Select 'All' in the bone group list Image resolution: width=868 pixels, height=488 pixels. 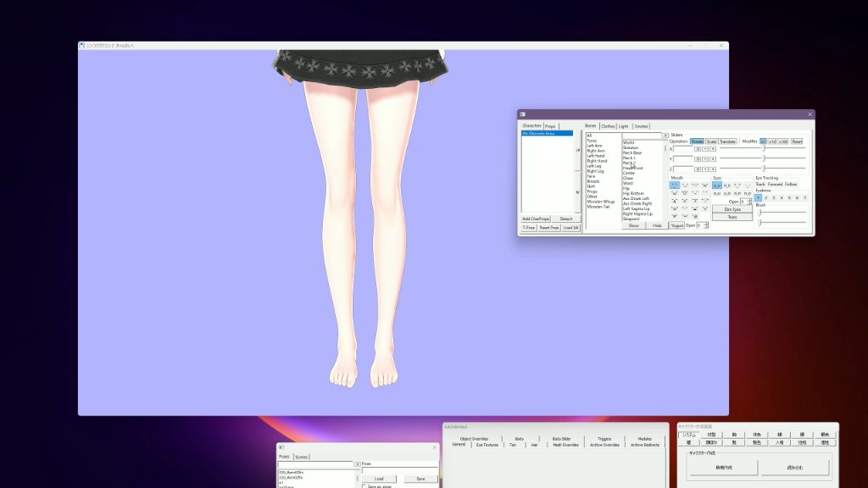click(589, 136)
